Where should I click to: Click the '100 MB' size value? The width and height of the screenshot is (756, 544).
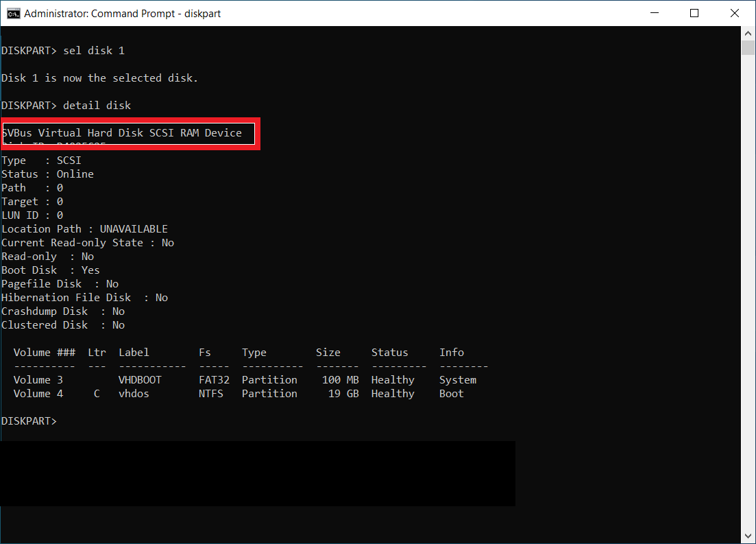click(341, 380)
